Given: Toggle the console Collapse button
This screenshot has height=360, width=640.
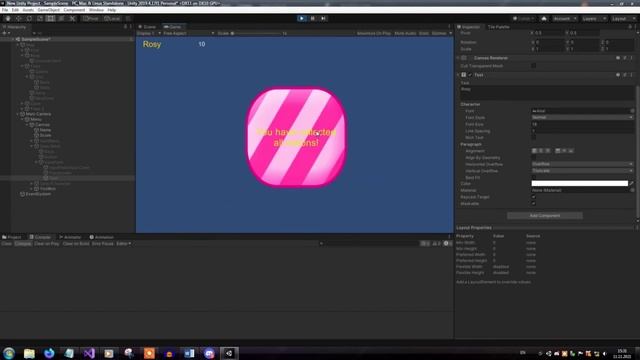Looking at the screenshot, I should 23,244.
